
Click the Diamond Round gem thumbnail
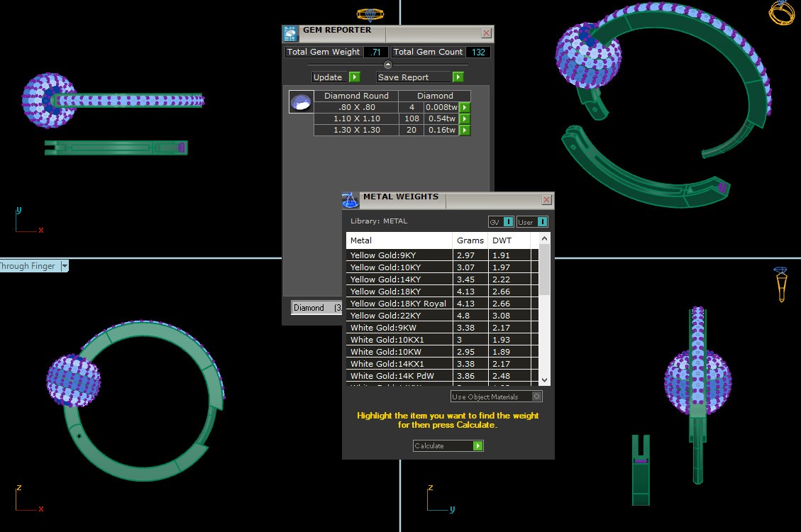[302, 102]
